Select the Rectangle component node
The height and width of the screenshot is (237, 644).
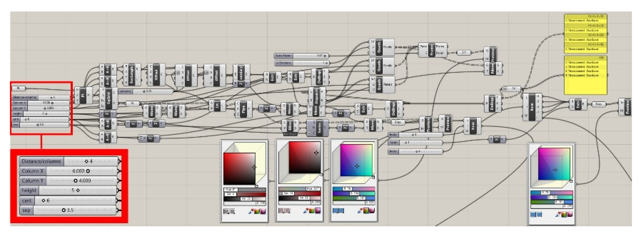click(x=132, y=75)
